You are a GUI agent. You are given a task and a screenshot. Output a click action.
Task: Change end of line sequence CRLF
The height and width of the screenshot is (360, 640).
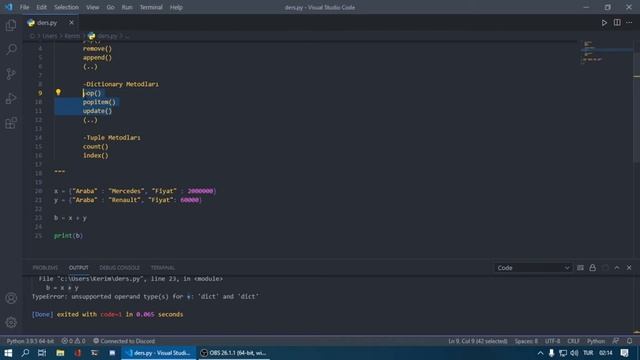pos(573,341)
